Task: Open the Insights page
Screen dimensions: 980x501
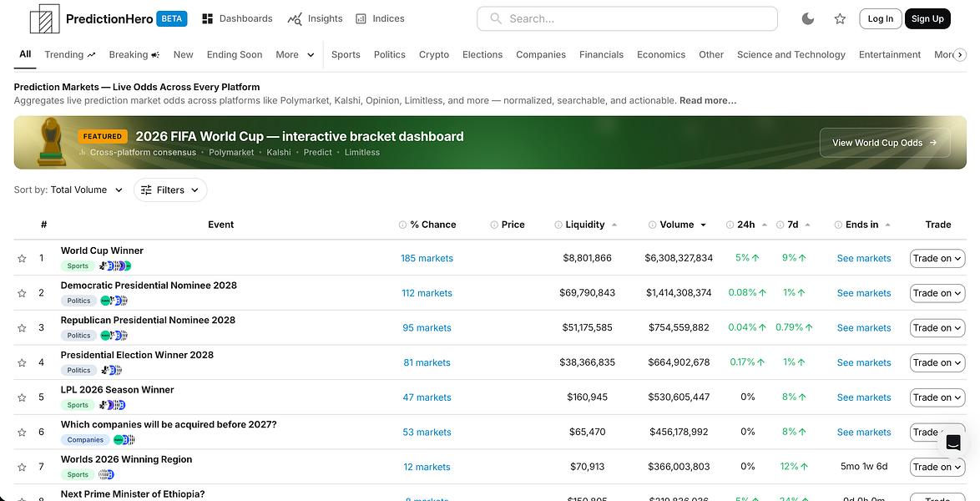Action: click(315, 18)
